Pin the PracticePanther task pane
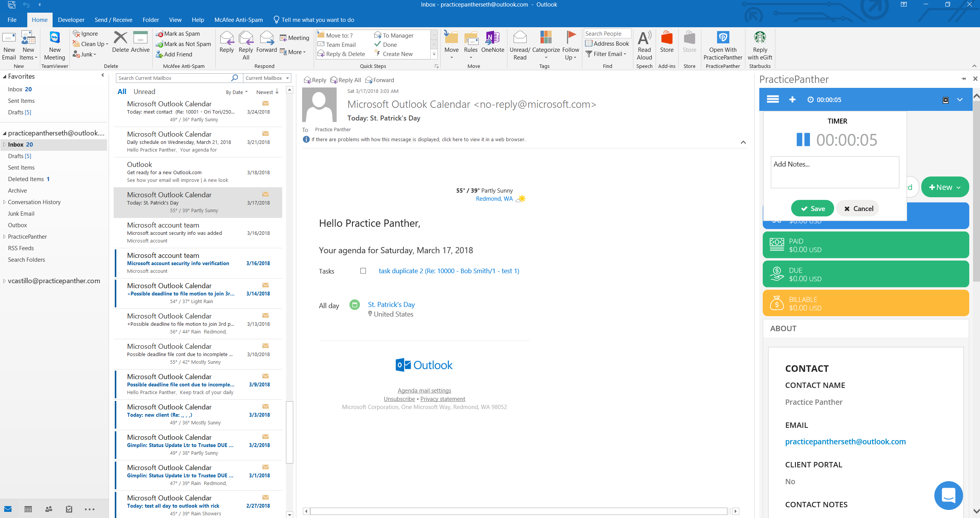 coord(963,79)
